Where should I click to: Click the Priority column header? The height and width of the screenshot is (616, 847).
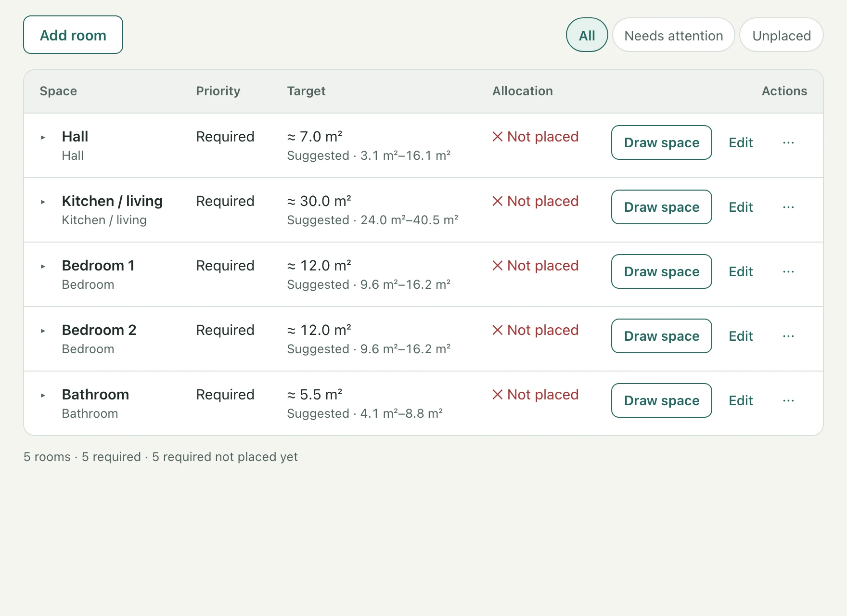(x=218, y=91)
